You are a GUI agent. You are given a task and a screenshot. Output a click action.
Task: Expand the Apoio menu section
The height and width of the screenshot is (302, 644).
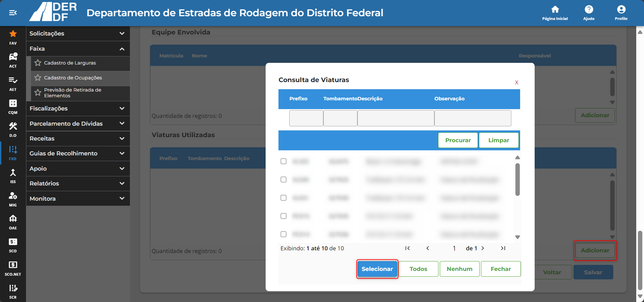78,169
